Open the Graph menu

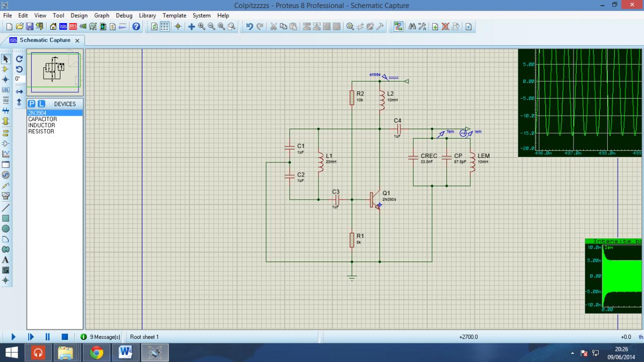pos(102,16)
